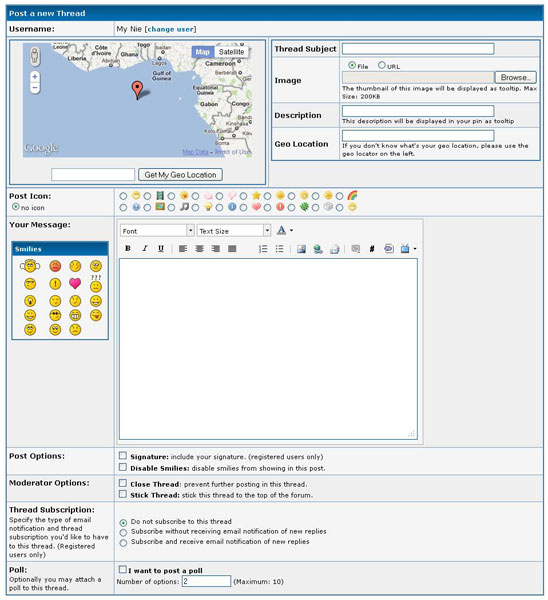Open the Font dropdown
This screenshot has height=600, width=548.
(157, 230)
